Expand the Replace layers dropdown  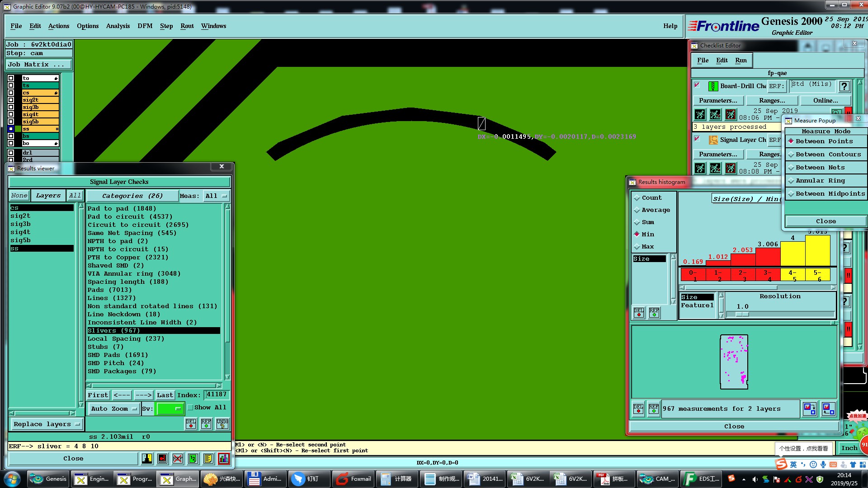[x=47, y=424]
